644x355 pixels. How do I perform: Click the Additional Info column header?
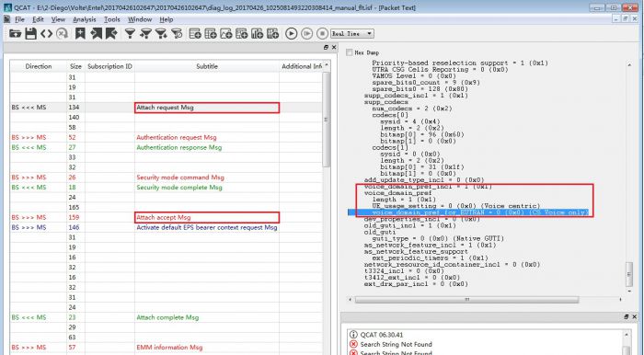pyautogui.click(x=302, y=66)
